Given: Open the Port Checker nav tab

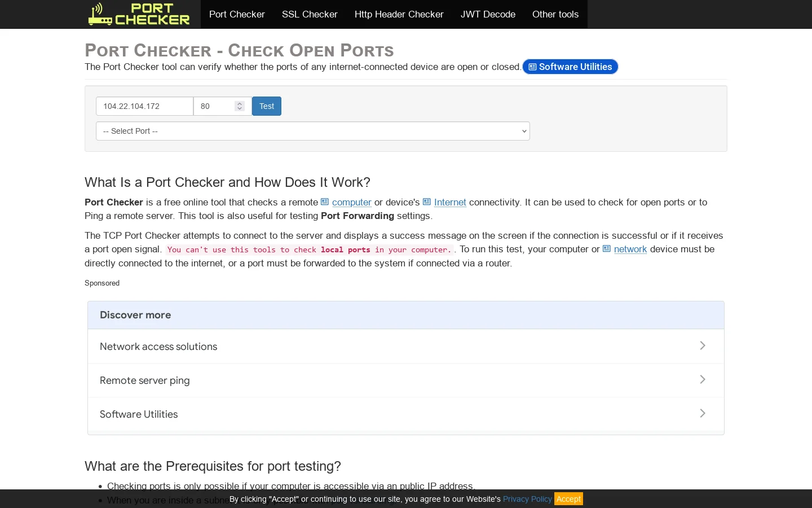Looking at the screenshot, I should [237, 14].
